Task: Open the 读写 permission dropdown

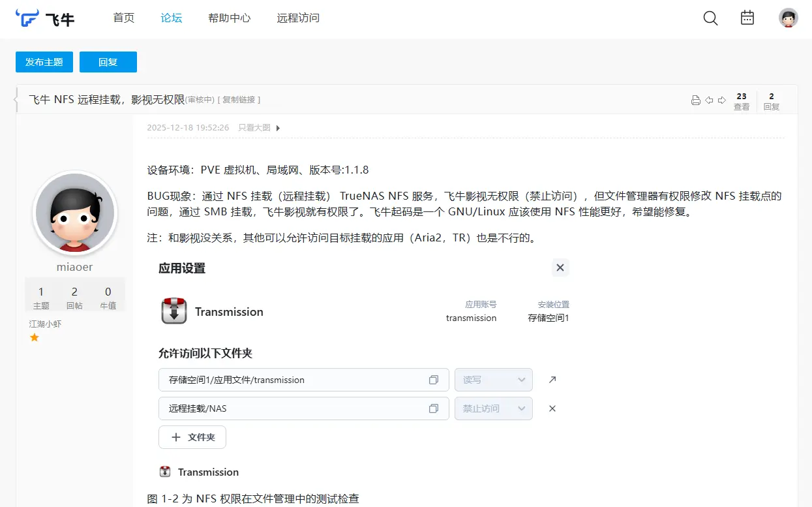Action: coord(494,380)
